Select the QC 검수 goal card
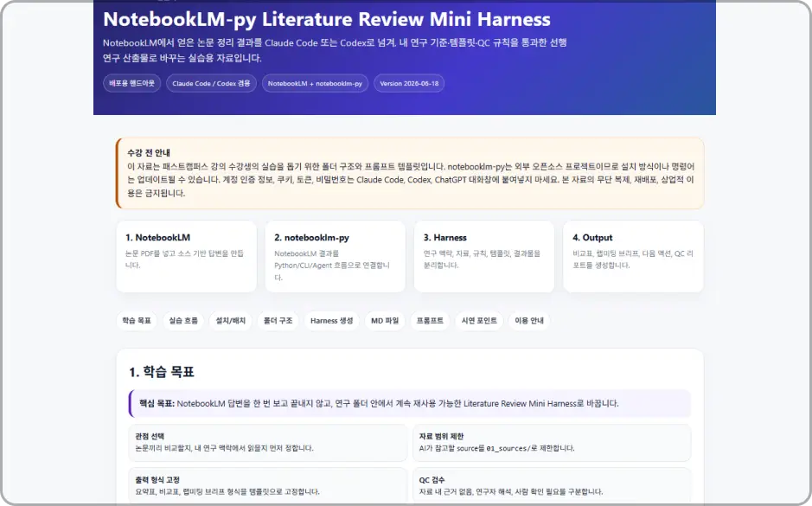Image resolution: width=812 pixels, height=506 pixels. 552,486
